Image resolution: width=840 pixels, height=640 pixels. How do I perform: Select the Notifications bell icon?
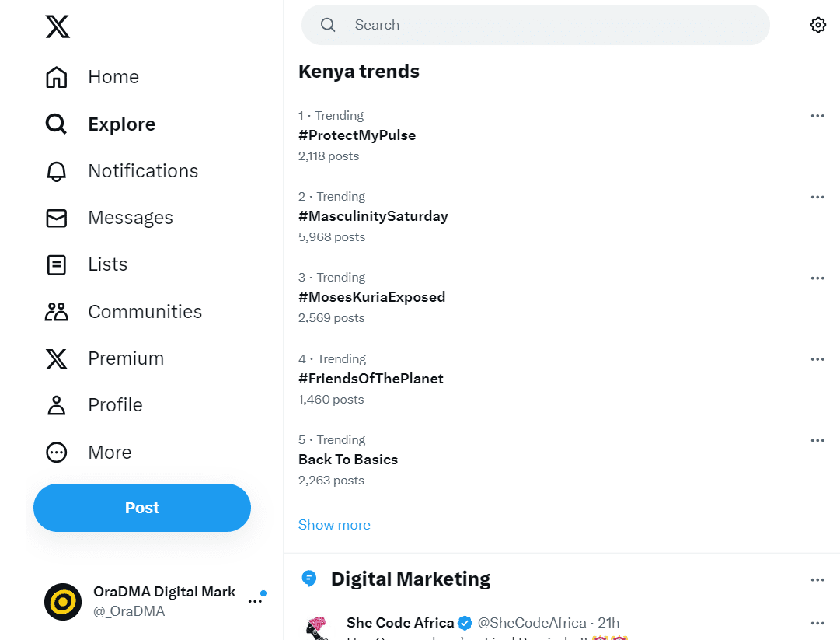(x=56, y=171)
